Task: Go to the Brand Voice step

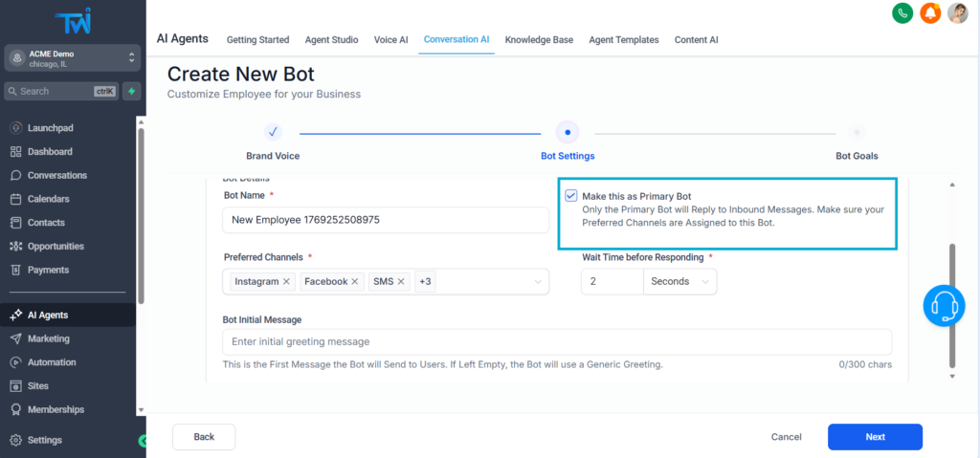Action: [x=273, y=133]
